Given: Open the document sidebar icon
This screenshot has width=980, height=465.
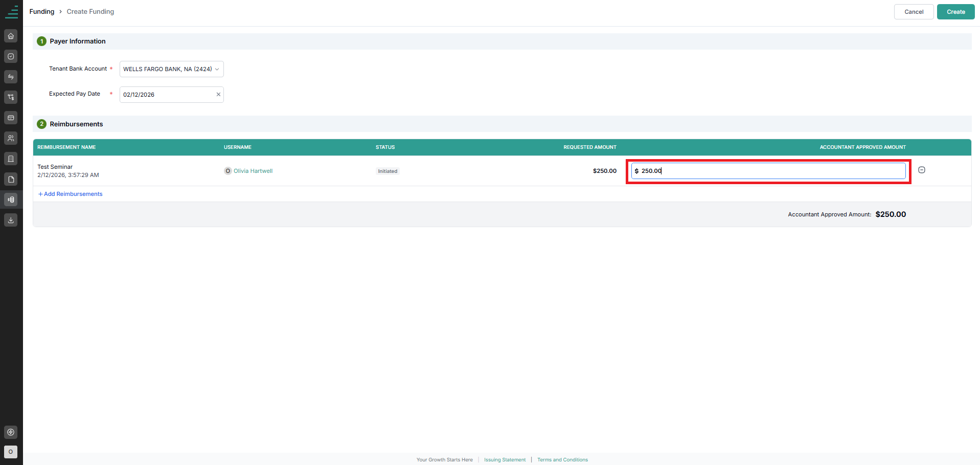Looking at the screenshot, I should click(x=11, y=179).
